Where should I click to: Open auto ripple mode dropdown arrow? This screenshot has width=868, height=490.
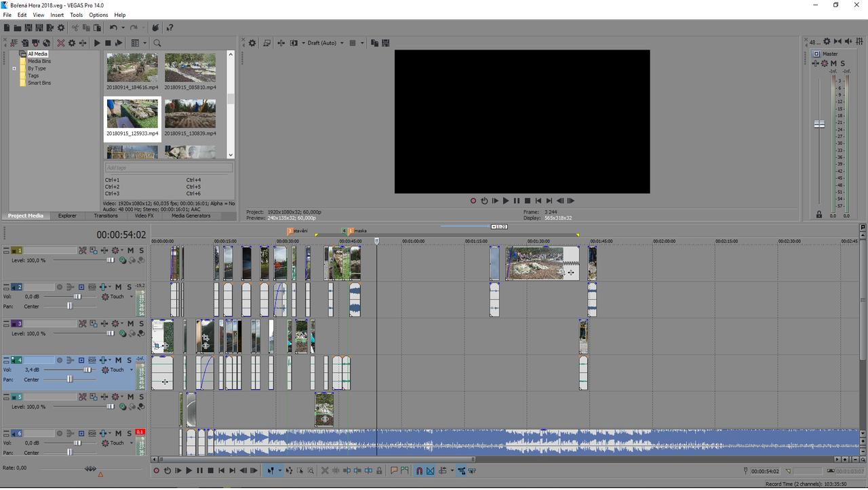pyautogui.click(x=452, y=470)
